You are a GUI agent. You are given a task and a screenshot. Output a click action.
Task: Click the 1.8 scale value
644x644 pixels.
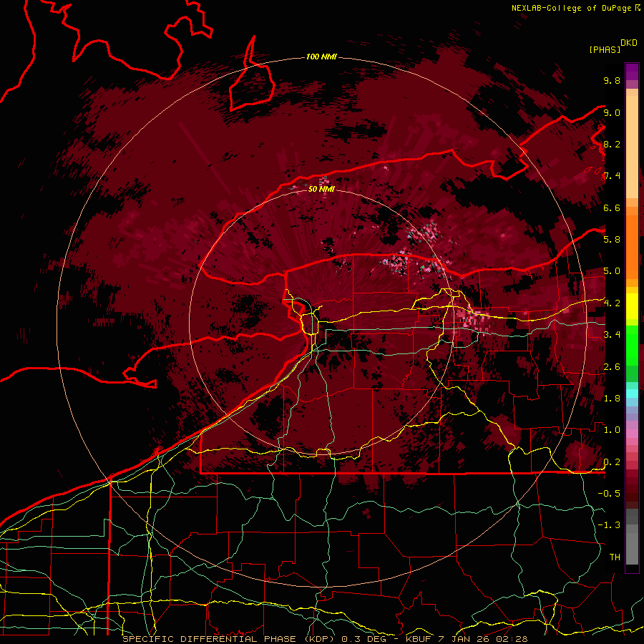[x=612, y=398]
